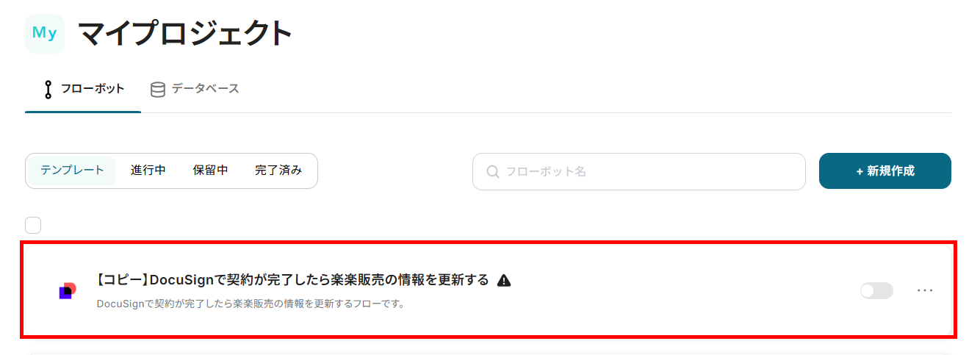Image resolution: width=980 pixels, height=355 pixels.
Task: Show flows under the 完了済み filter
Action: [x=278, y=171]
